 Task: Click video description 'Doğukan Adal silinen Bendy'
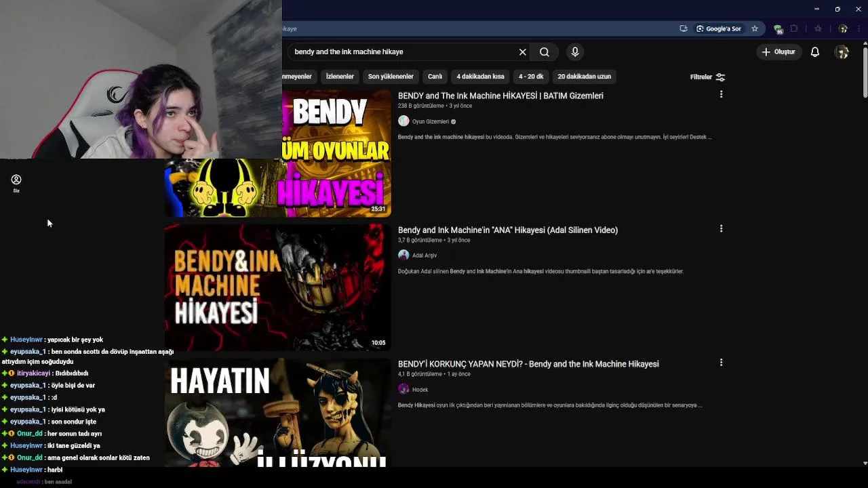point(540,271)
